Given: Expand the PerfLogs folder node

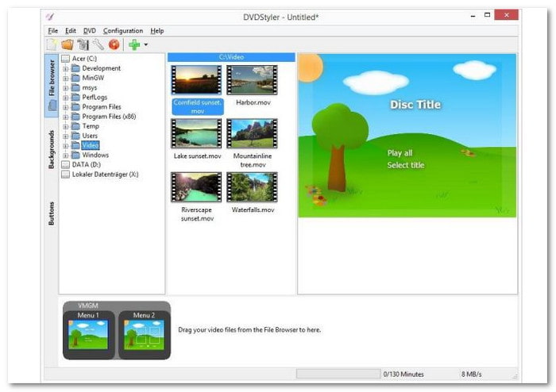Looking at the screenshot, I should click(x=66, y=98).
